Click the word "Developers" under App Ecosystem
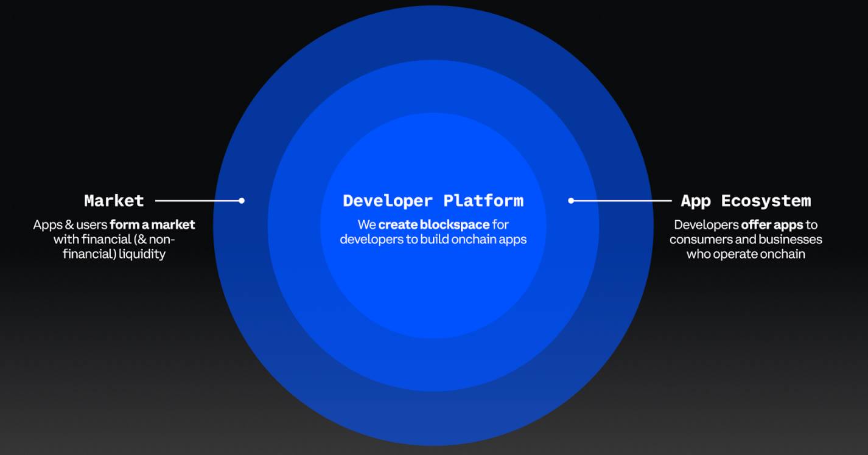Image resolution: width=868 pixels, height=455 pixels. click(706, 225)
